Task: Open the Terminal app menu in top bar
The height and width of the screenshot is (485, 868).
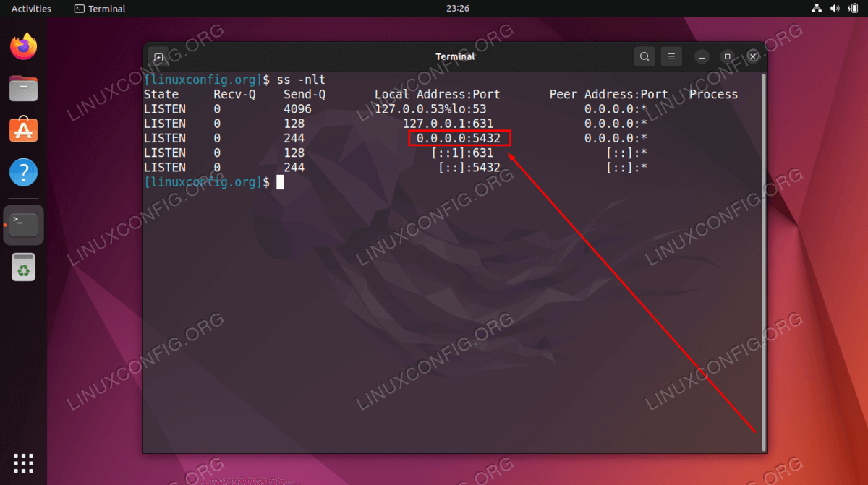Action: click(x=100, y=9)
